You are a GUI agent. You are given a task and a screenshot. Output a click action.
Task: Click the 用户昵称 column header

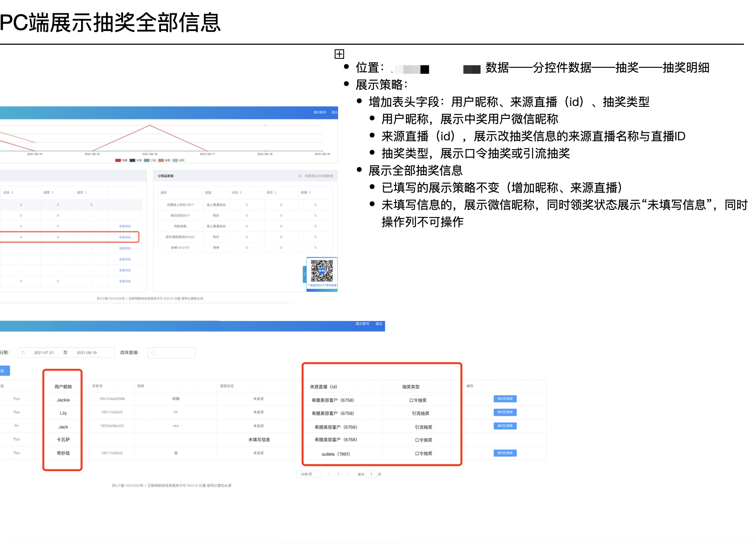pyautogui.click(x=63, y=387)
